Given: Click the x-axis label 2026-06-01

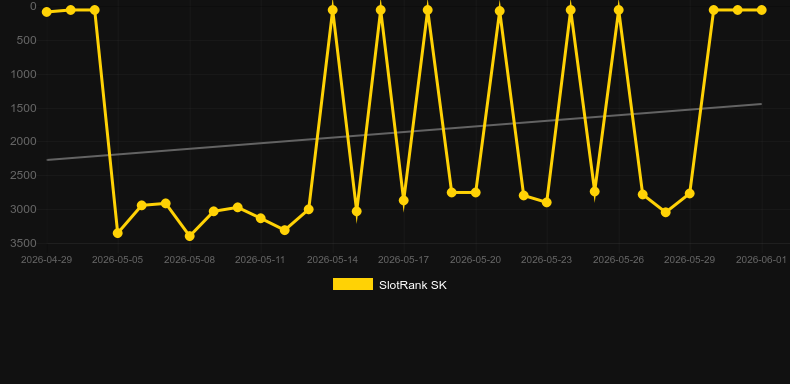Looking at the screenshot, I should pyautogui.click(x=761, y=260).
